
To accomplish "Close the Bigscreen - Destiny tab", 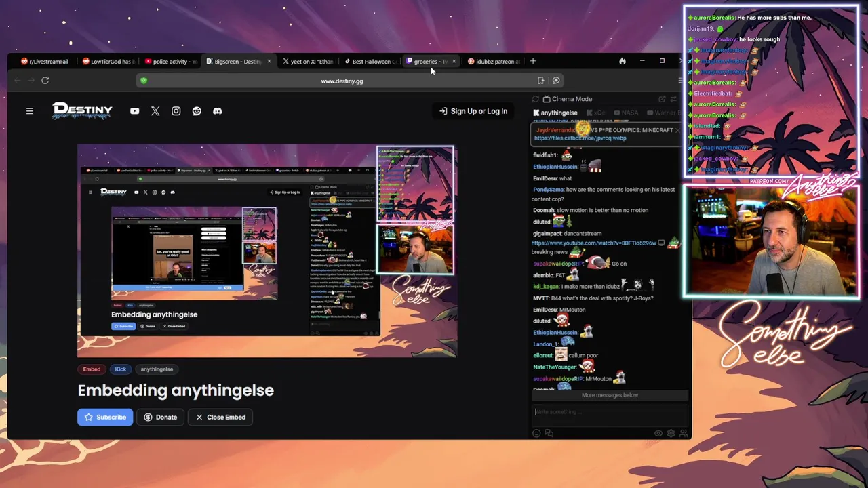I will point(269,61).
